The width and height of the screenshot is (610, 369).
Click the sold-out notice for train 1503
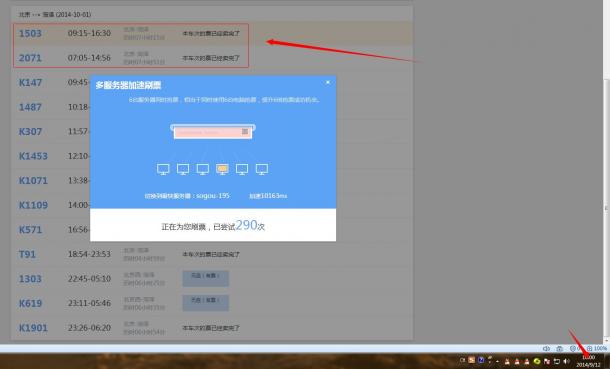211,33
